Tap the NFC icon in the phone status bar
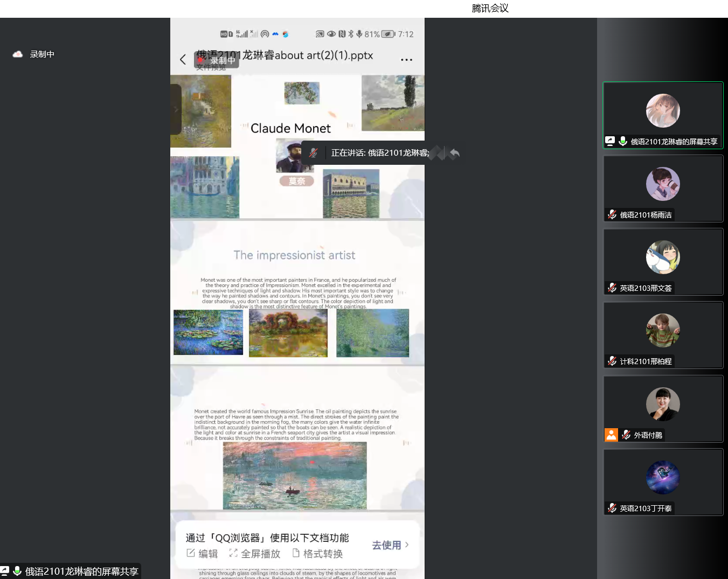Screen dimensions: 728x579 pos(342,34)
